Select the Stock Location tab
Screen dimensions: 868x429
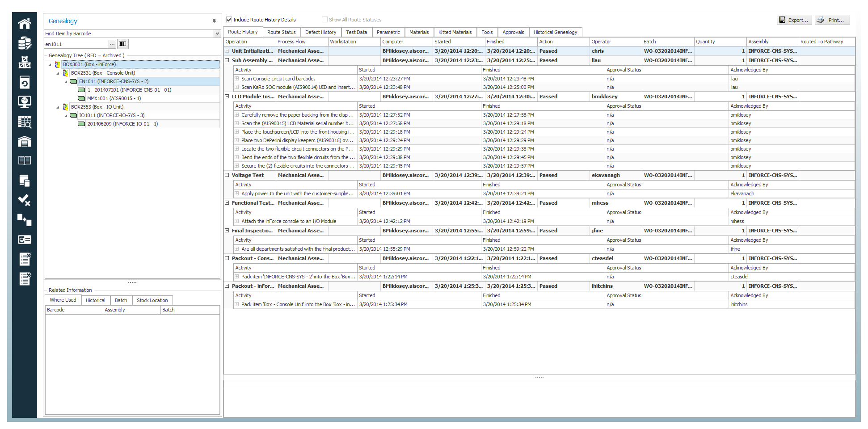152,300
